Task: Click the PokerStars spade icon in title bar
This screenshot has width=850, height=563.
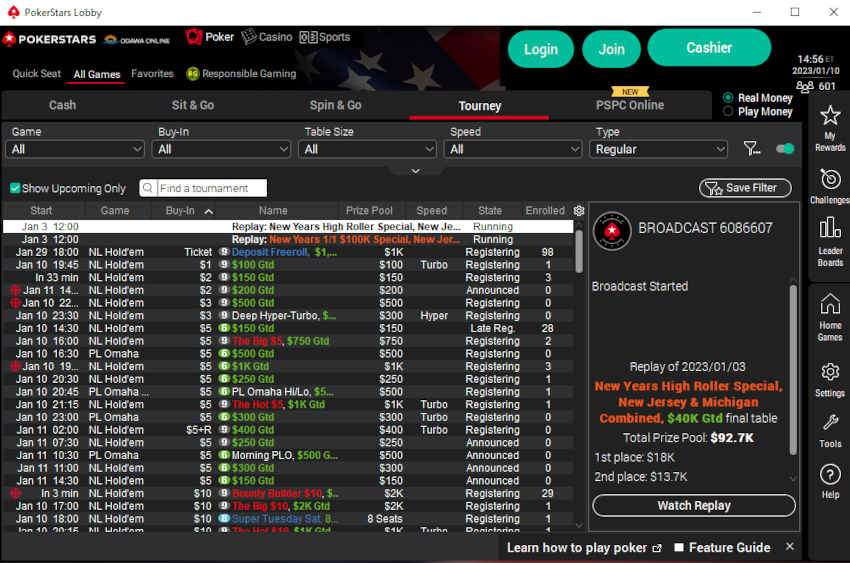Action: click(14, 12)
